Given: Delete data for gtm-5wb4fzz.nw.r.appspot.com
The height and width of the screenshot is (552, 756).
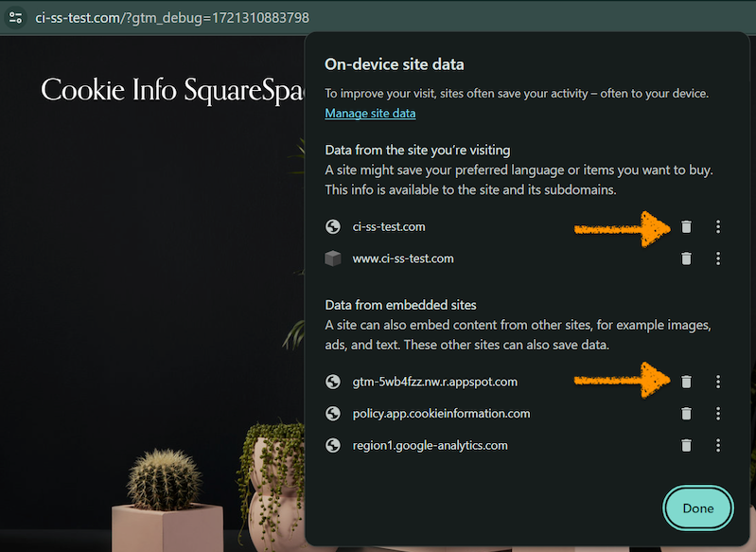Looking at the screenshot, I should click(686, 382).
